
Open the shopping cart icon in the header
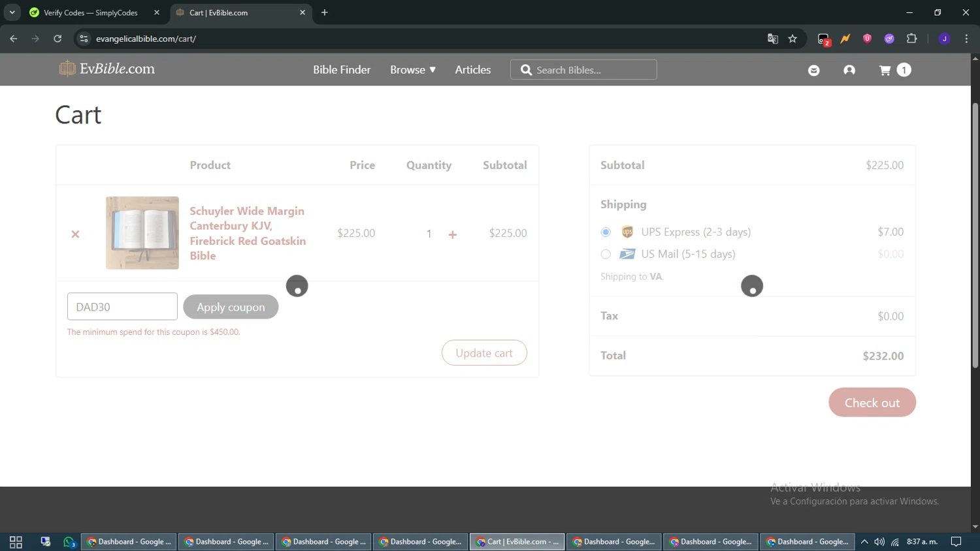(885, 70)
